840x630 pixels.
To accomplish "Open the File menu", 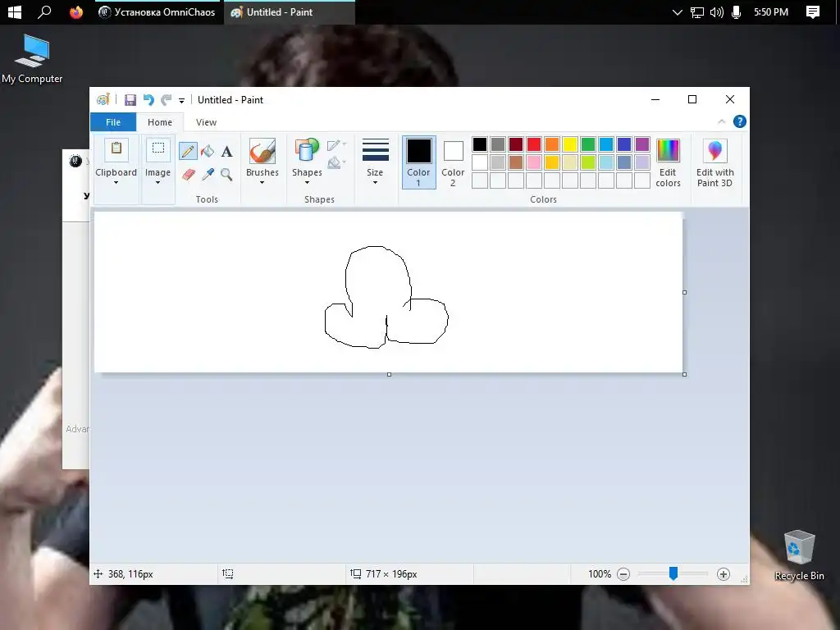I will click(x=113, y=122).
